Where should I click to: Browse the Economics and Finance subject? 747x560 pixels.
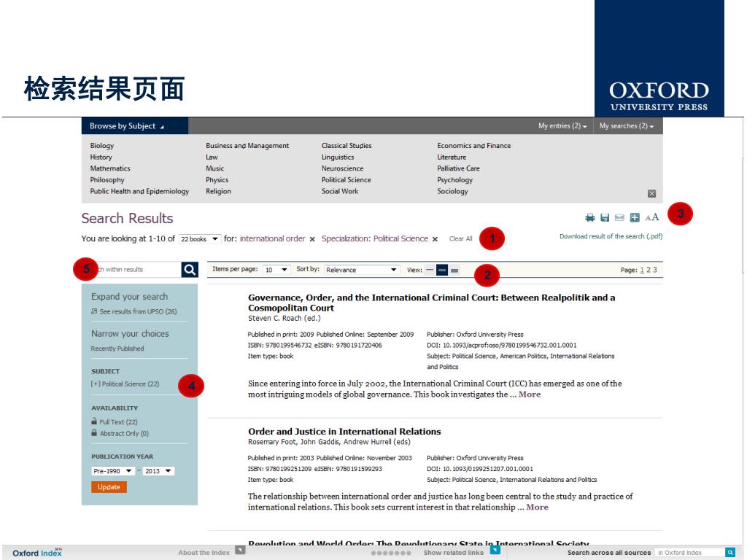(474, 146)
